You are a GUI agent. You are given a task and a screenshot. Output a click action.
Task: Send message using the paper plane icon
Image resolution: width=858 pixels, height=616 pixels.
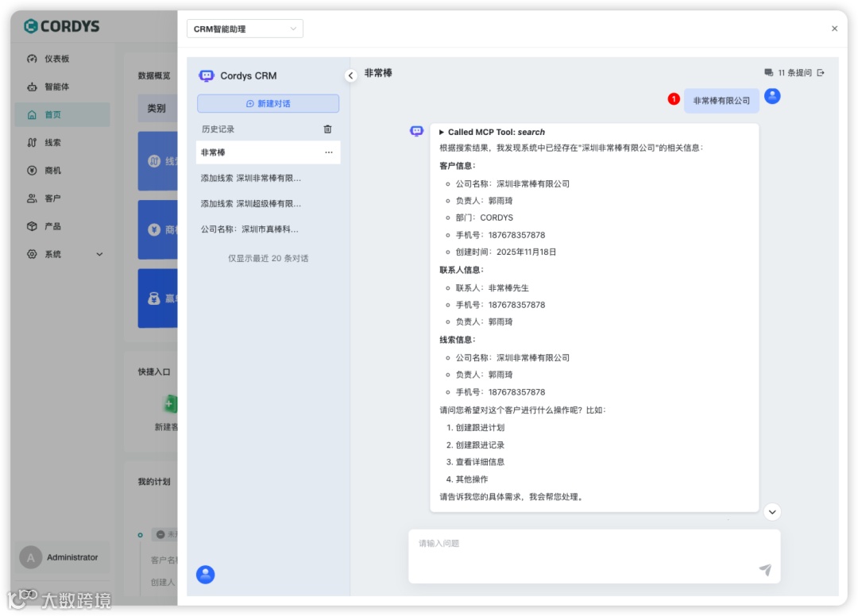764,570
